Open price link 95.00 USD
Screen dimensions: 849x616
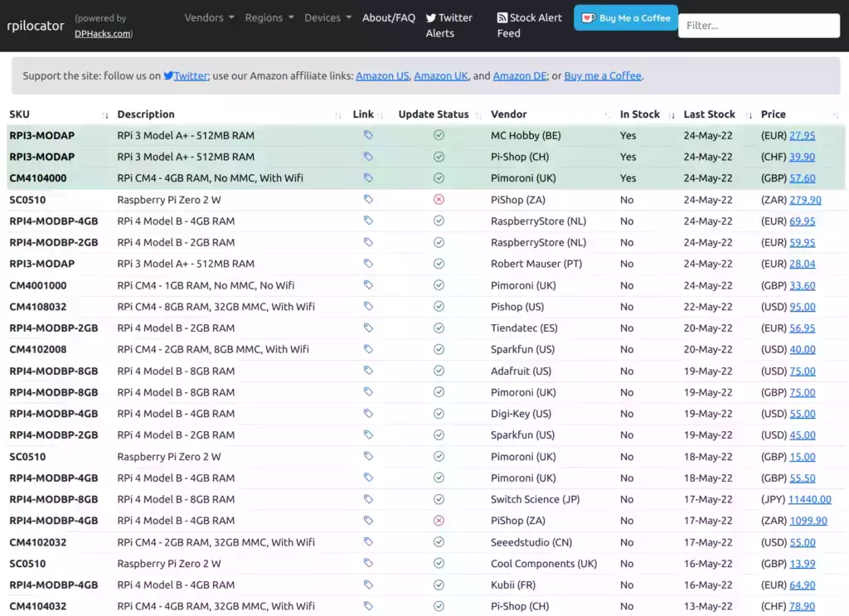coord(802,307)
